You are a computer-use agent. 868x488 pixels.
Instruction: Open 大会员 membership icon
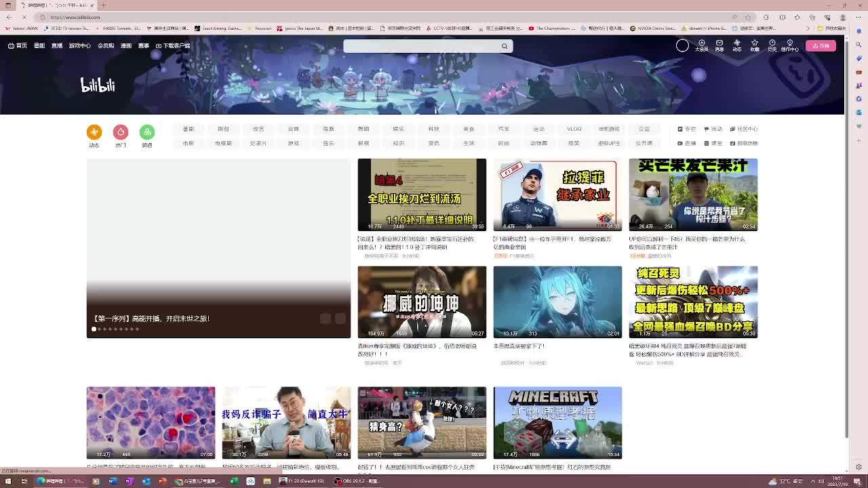tap(702, 43)
